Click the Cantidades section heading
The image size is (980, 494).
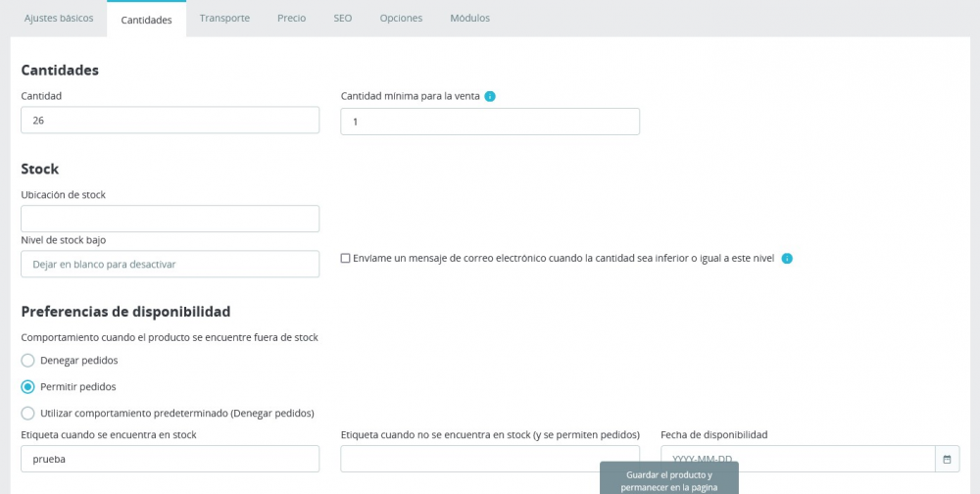60,71
